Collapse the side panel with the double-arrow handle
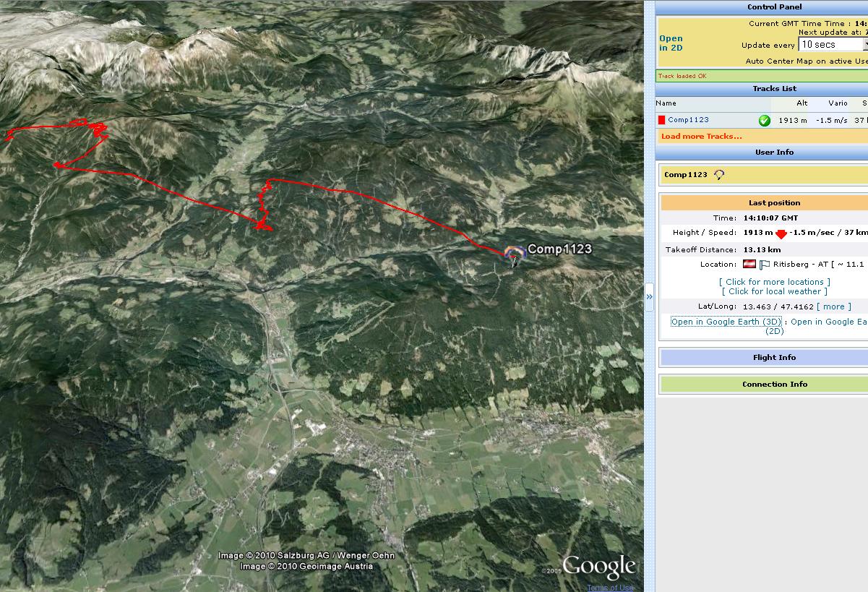868x592 pixels. [x=649, y=296]
